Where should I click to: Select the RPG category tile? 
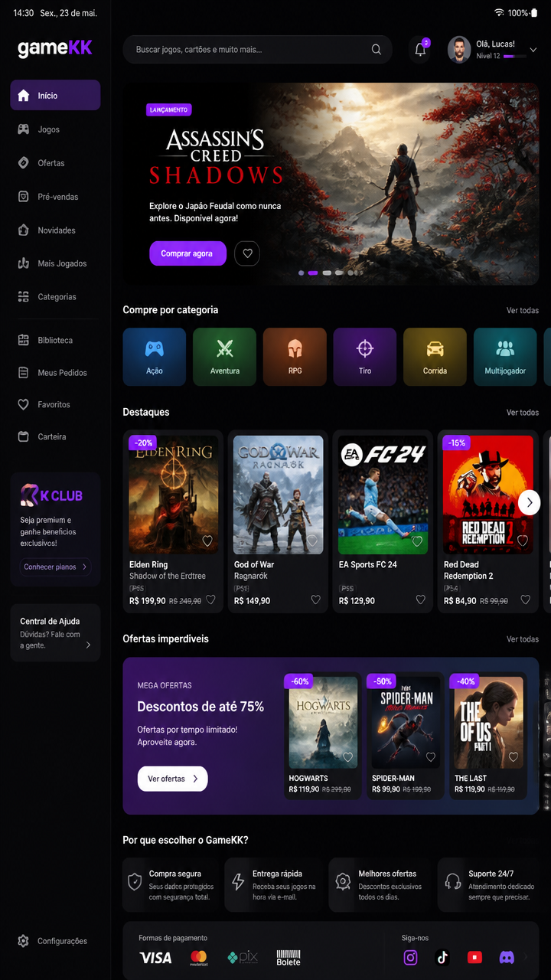[295, 357]
